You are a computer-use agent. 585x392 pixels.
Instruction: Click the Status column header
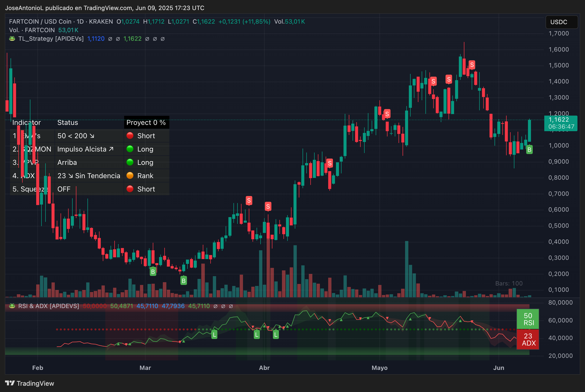(68, 122)
